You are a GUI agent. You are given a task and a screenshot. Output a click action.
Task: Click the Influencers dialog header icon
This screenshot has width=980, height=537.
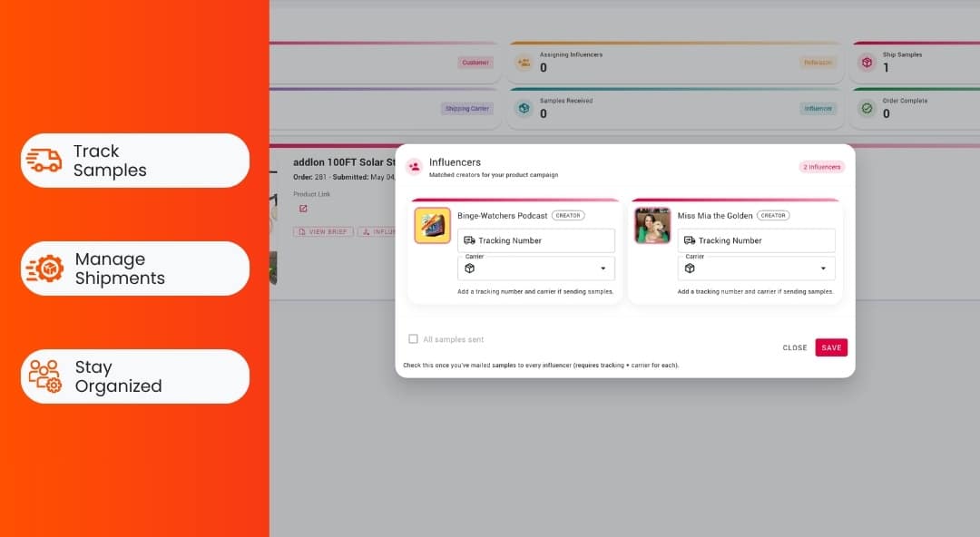[414, 167]
